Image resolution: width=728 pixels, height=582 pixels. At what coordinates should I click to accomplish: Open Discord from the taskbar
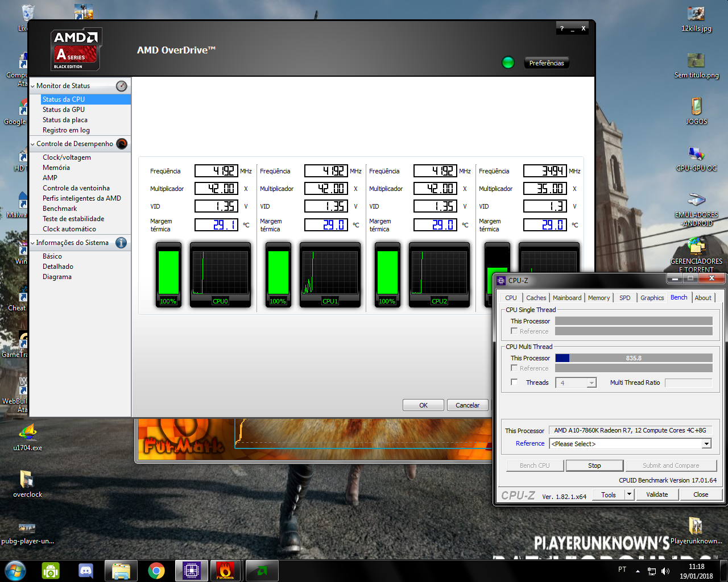tap(86, 571)
